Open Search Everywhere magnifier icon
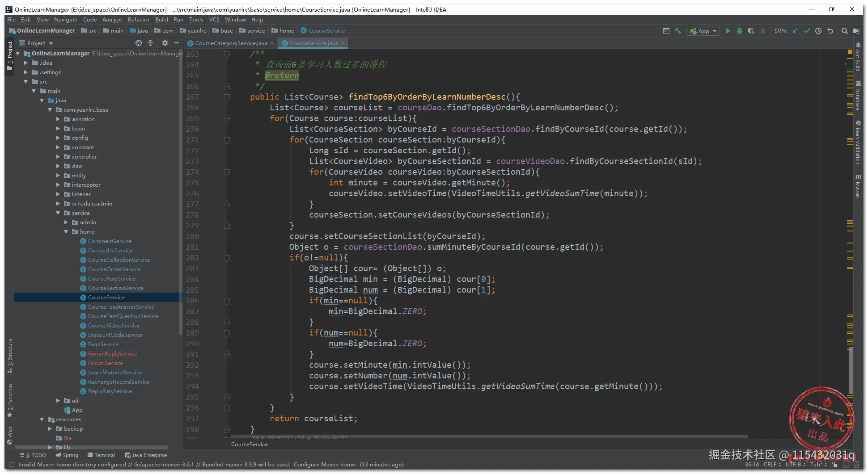Screen dimensions: 868x474 click(844, 31)
